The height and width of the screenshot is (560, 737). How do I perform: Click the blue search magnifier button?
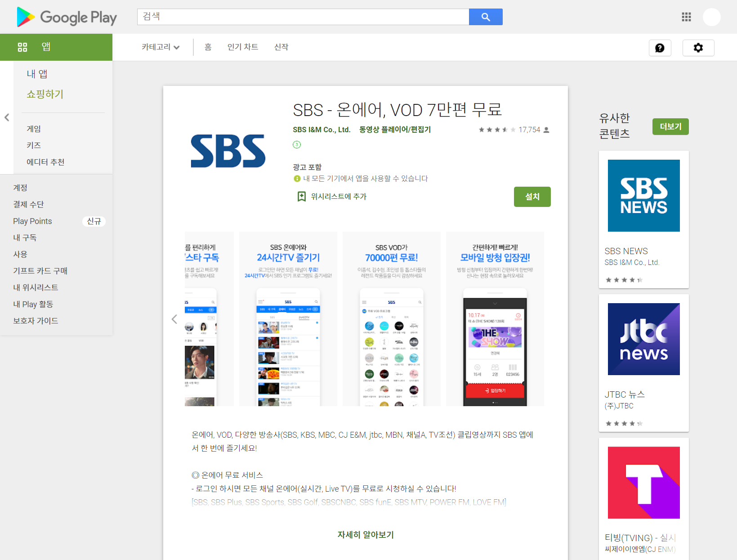pyautogui.click(x=486, y=17)
